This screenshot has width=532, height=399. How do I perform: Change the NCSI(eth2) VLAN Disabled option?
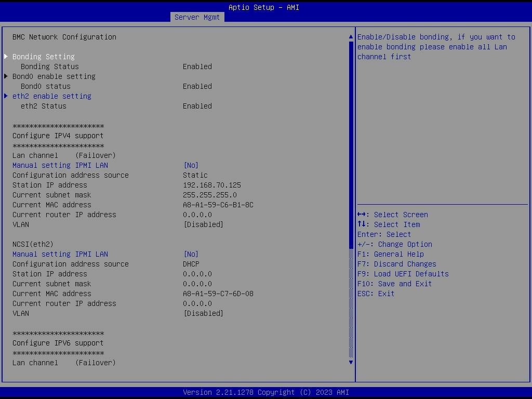204,313
